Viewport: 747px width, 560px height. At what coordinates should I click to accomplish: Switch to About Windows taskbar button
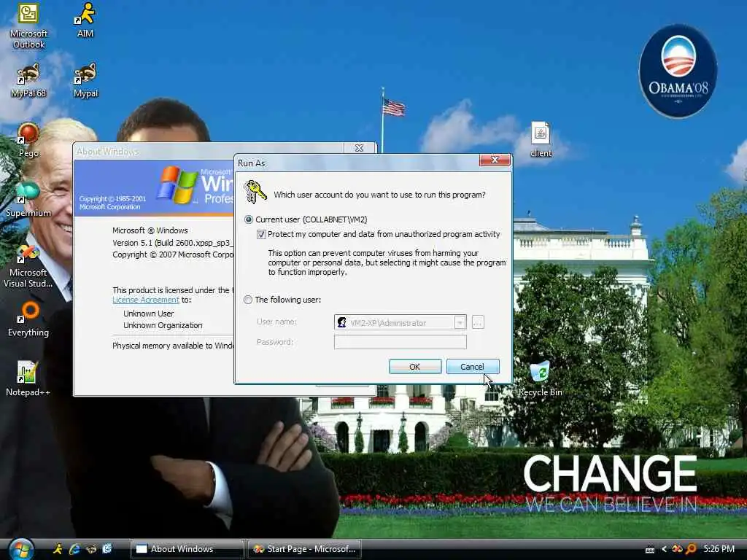187,549
